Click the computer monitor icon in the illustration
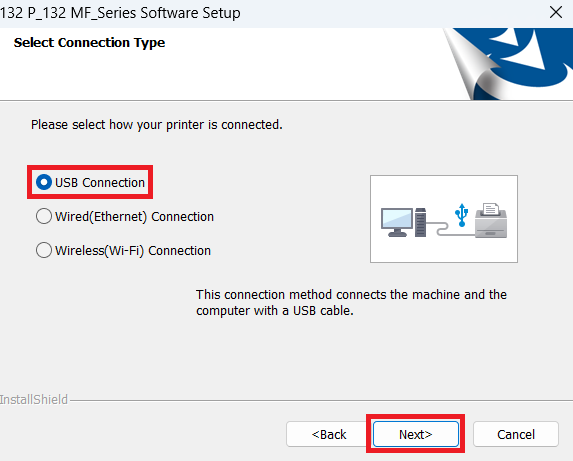This screenshot has width=573, height=461. [397, 222]
